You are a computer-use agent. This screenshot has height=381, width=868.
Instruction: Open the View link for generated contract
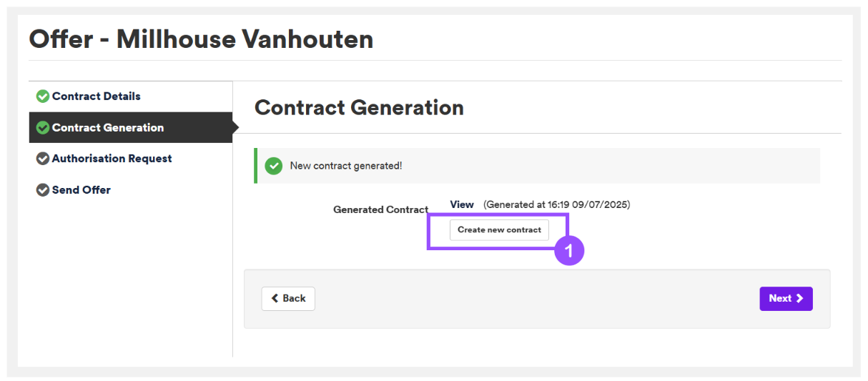(462, 204)
